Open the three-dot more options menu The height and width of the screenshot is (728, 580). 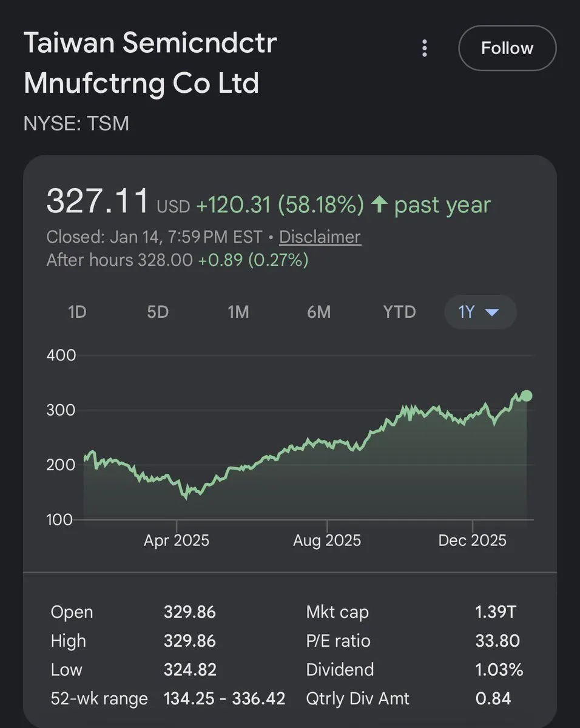pyautogui.click(x=425, y=48)
